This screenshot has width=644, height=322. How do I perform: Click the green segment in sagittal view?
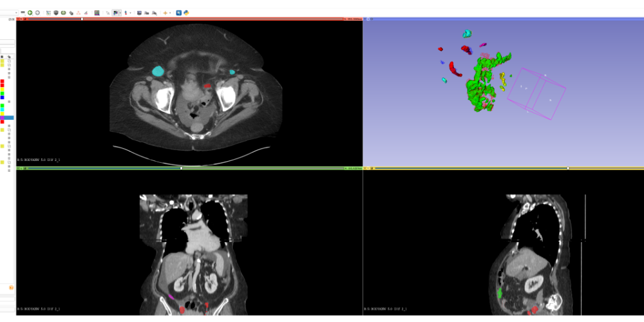click(x=500, y=293)
